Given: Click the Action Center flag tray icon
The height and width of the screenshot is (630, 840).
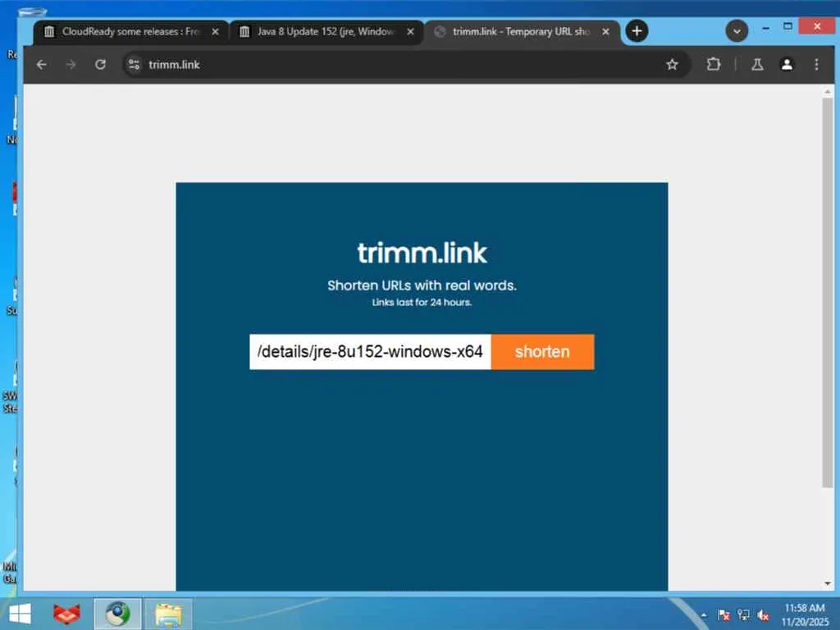Looking at the screenshot, I should [x=724, y=615].
